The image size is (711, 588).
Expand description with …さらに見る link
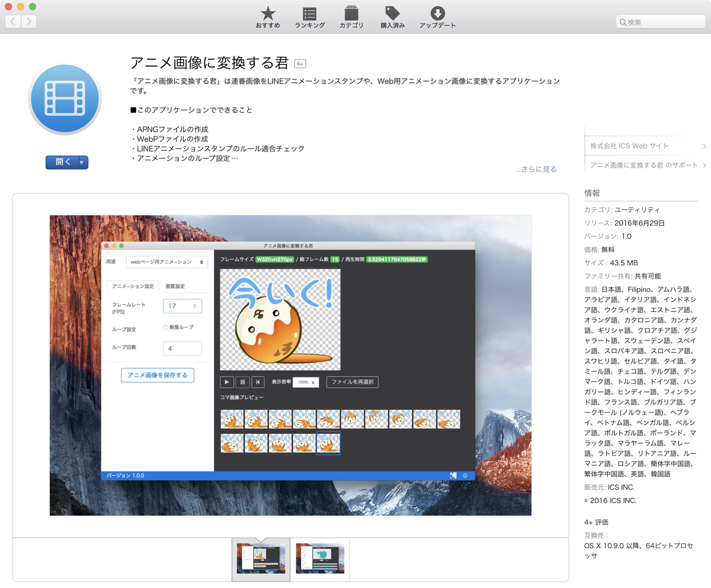click(536, 169)
